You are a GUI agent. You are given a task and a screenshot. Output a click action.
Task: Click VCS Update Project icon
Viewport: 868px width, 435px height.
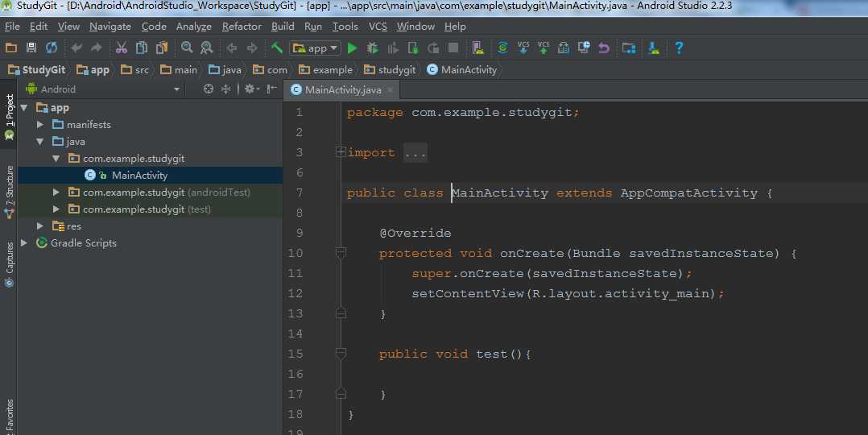coord(523,48)
